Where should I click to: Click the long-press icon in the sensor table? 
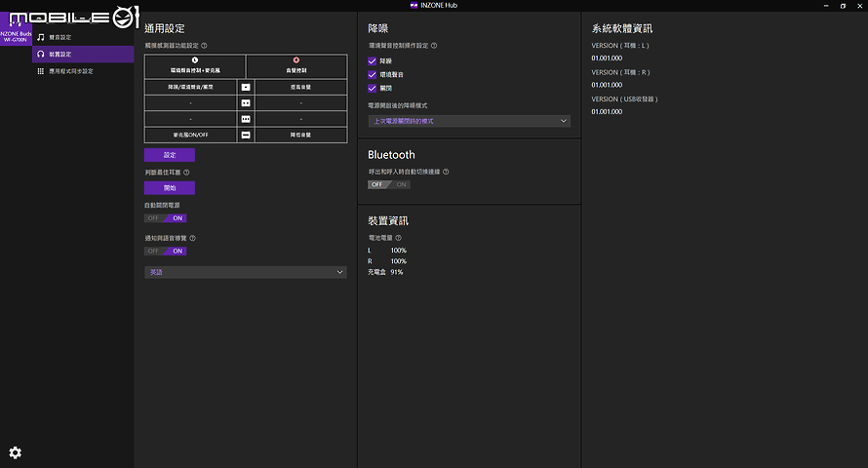[x=246, y=135]
